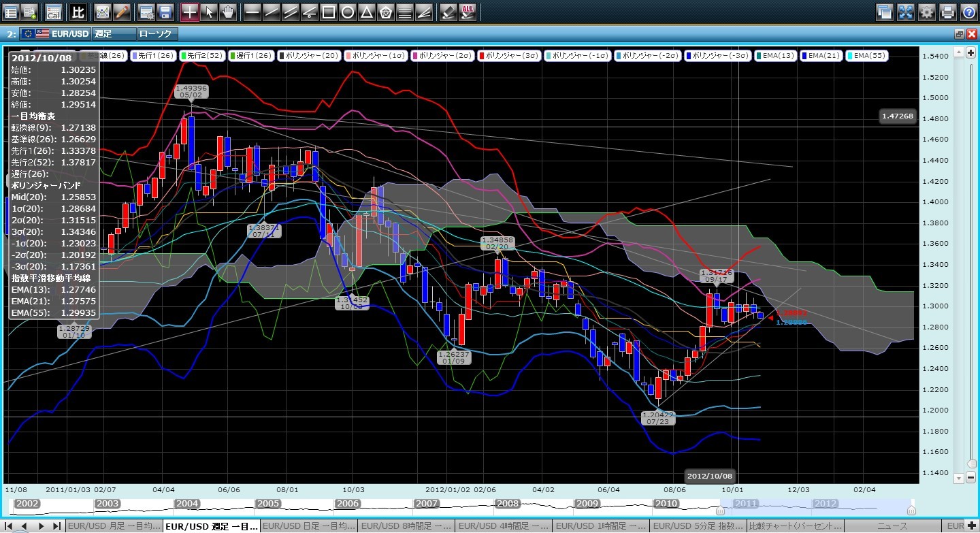Image resolution: width=980 pixels, height=533 pixels.
Task: Click the right handle of timeline range slider
Action: click(911, 510)
